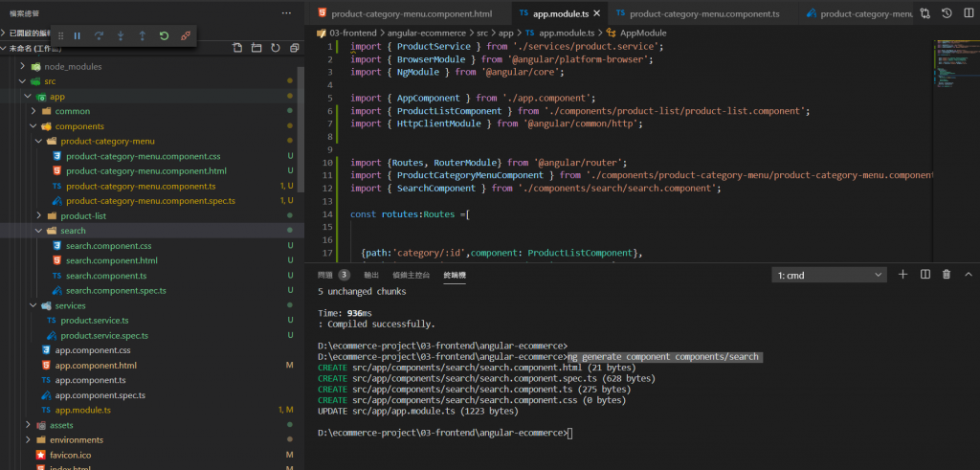Kill the terminal with the trash icon
The image size is (980, 470).
click(x=947, y=275)
